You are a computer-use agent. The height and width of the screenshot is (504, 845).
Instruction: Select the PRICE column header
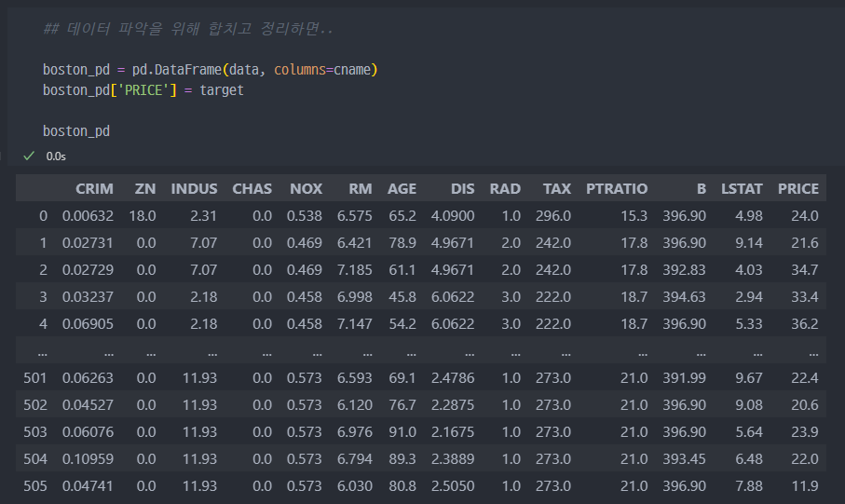(x=798, y=189)
